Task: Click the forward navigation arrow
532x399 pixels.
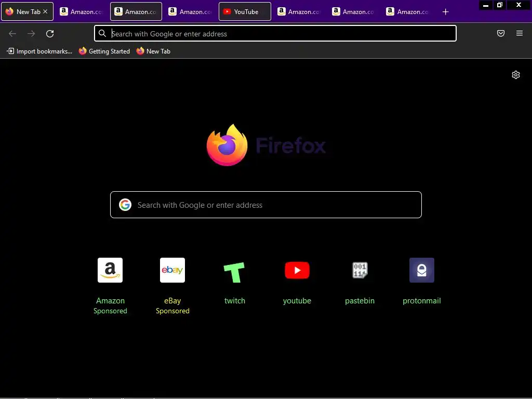Action: tap(31, 34)
